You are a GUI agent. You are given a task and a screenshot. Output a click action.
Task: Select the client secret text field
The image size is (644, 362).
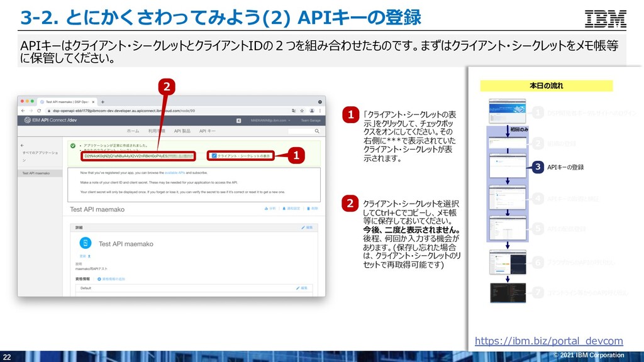tap(138, 156)
